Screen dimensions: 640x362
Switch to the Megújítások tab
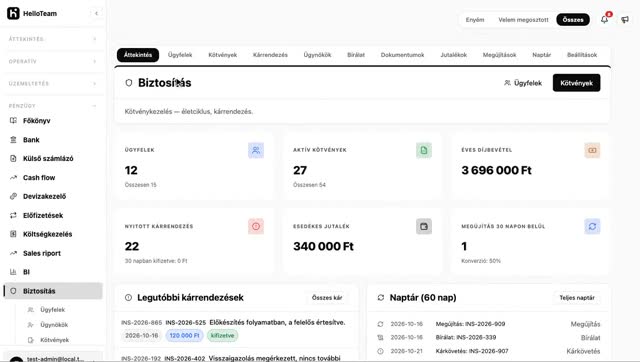click(500, 55)
